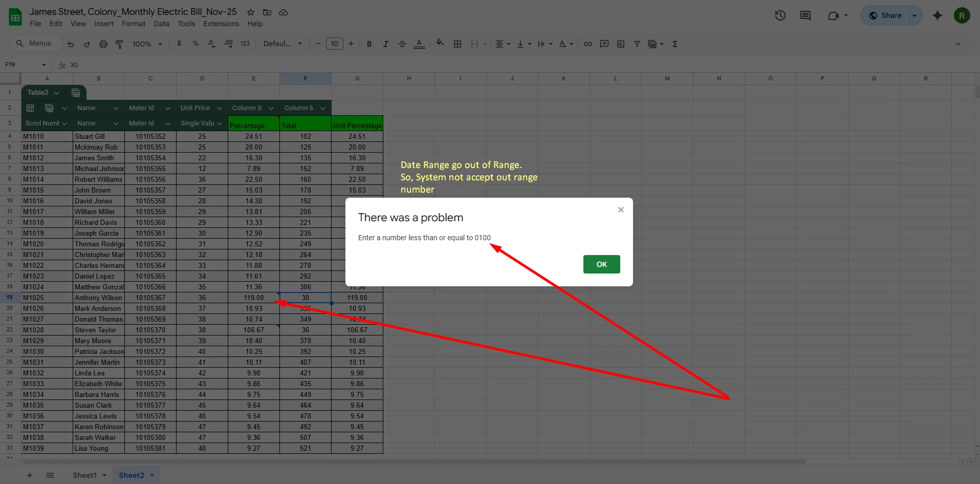Decrease decimal places in the toolbar
Screen dimensions: 980x484
[x=211, y=44]
